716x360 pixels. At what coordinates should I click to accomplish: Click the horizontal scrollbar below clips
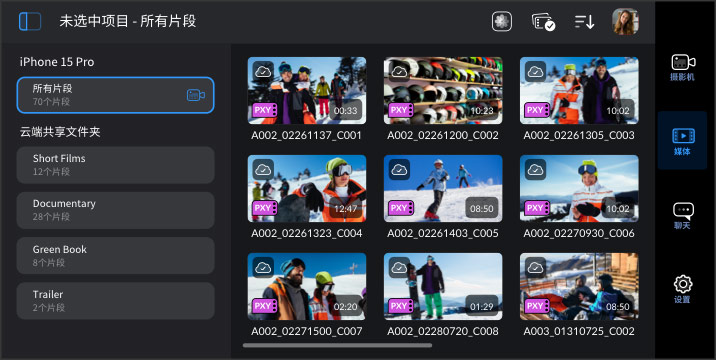coord(337,345)
